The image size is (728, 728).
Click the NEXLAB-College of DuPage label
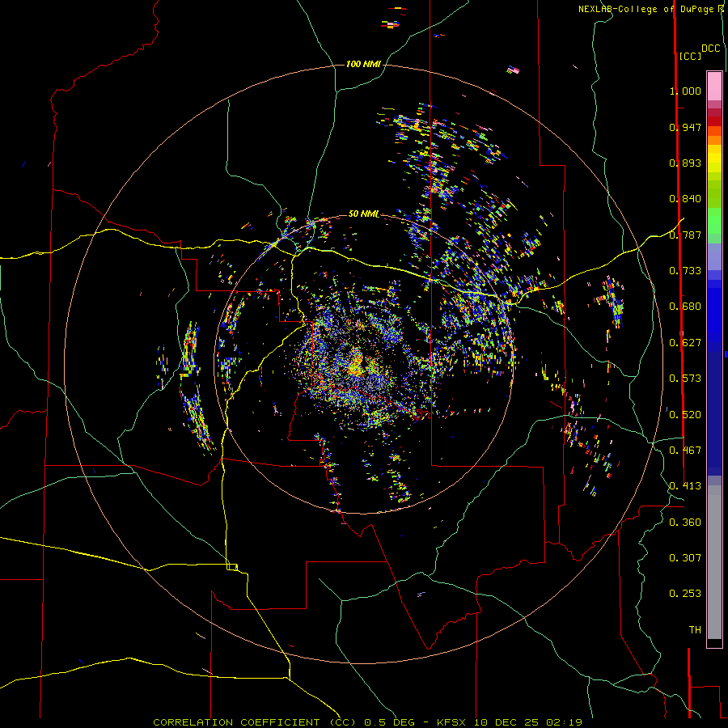tap(646, 9)
